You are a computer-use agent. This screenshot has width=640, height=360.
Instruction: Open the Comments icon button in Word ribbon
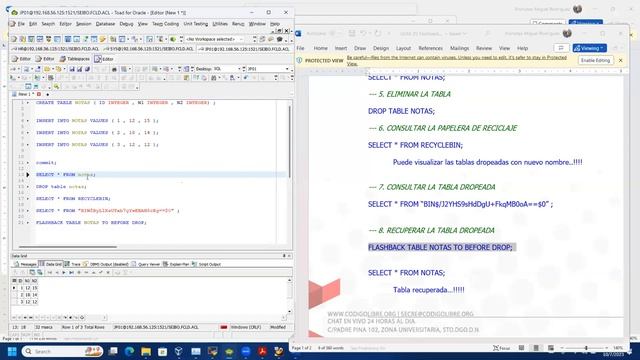(561, 48)
